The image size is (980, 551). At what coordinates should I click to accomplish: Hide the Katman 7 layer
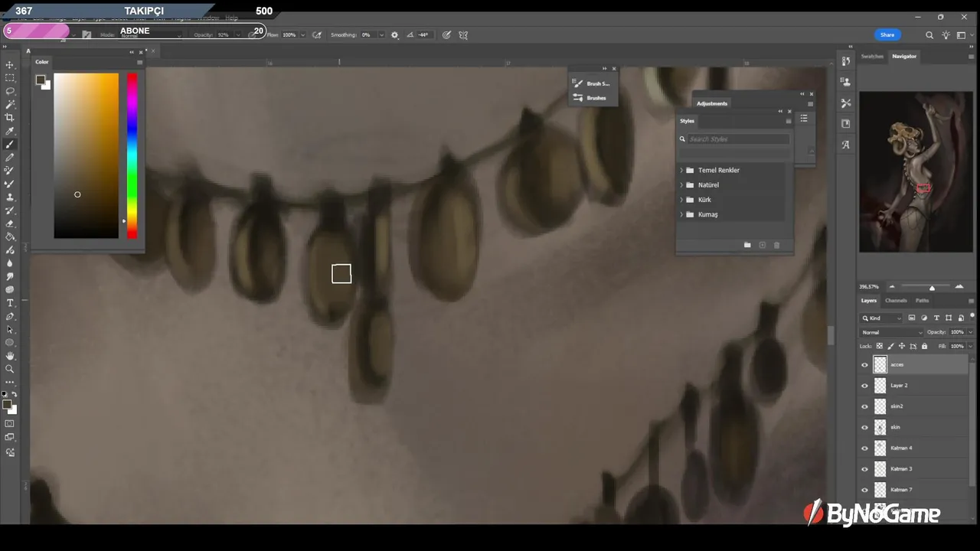click(x=865, y=490)
